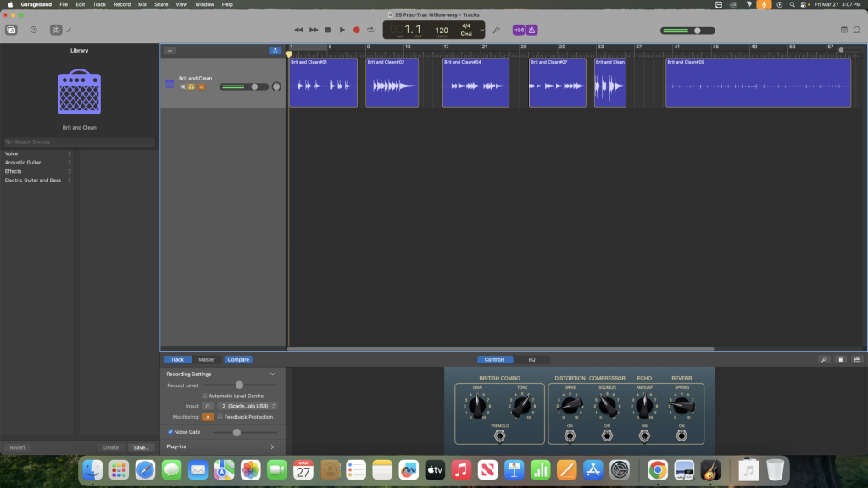Image resolution: width=868 pixels, height=488 pixels.
Task: Check the Feedback Protection checkbox
Action: (x=220, y=417)
